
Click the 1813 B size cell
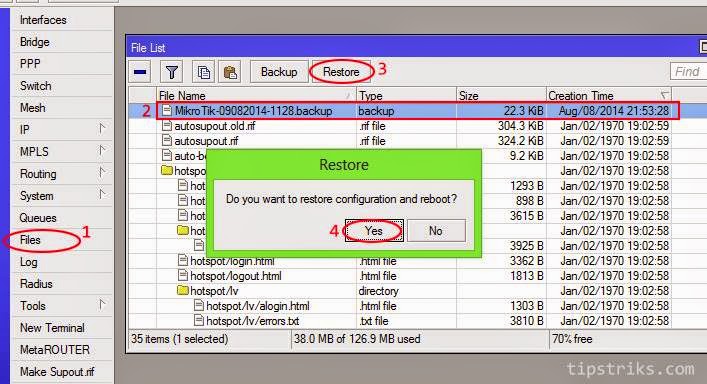527,276
